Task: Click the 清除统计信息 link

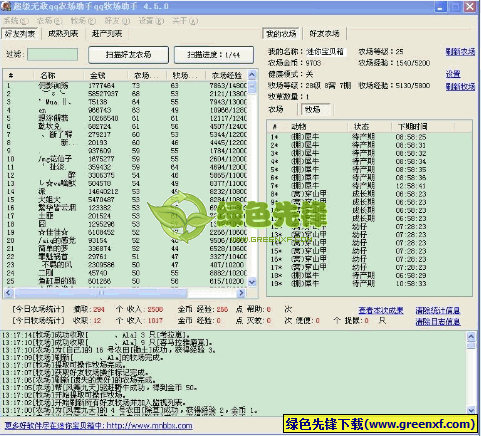Action: coord(438,310)
